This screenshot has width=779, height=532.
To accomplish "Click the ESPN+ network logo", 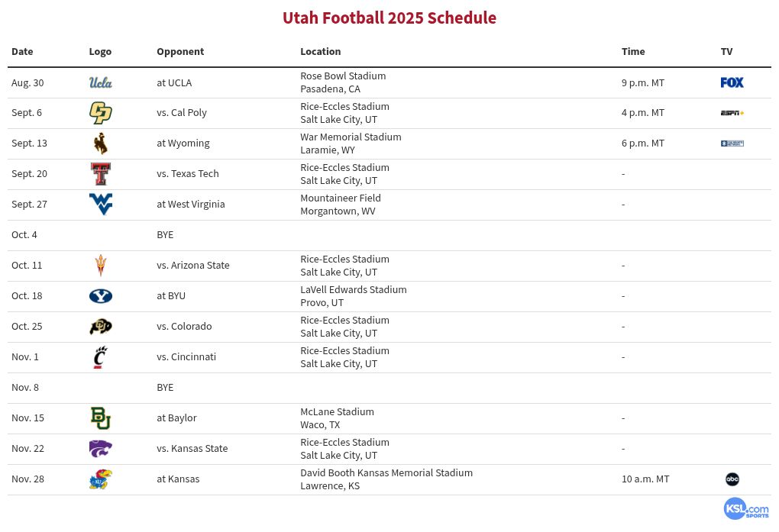I will point(732,113).
